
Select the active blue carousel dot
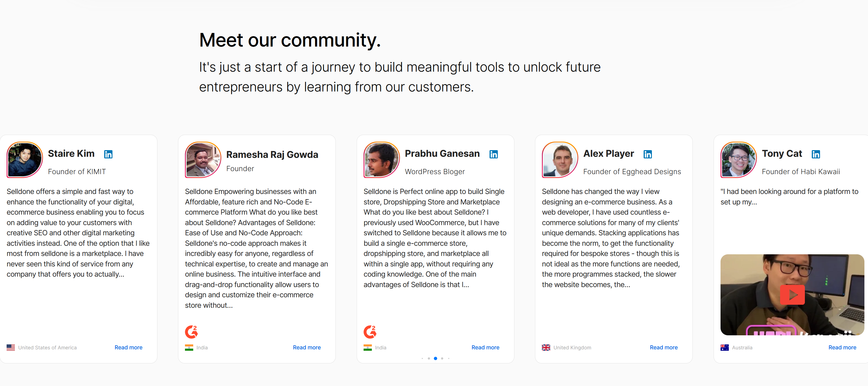(435, 358)
